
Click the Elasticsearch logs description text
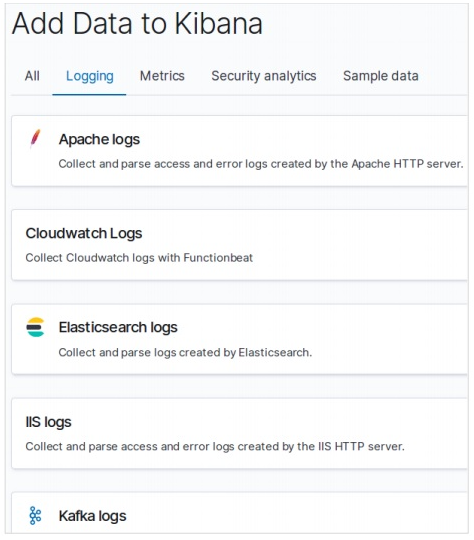coord(185,353)
